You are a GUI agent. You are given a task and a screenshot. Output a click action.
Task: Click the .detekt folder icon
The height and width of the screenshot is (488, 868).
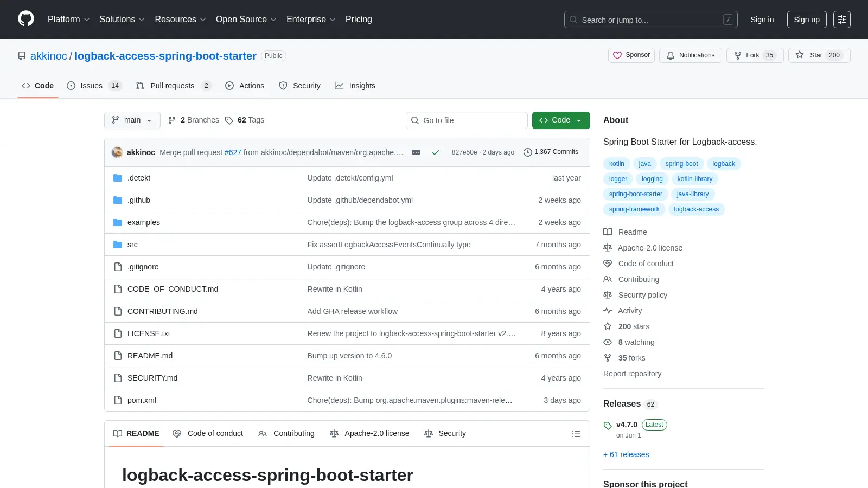click(x=118, y=178)
